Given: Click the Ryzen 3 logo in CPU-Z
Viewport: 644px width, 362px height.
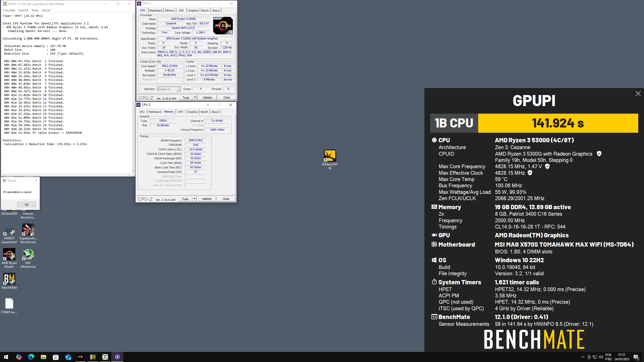Looking at the screenshot, I should pyautogui.click(x=223, y=25).
